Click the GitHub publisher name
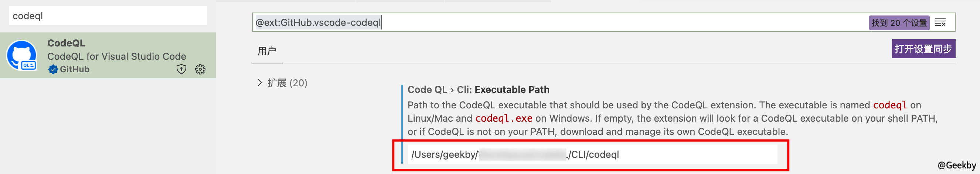 (x=75, y=69)
